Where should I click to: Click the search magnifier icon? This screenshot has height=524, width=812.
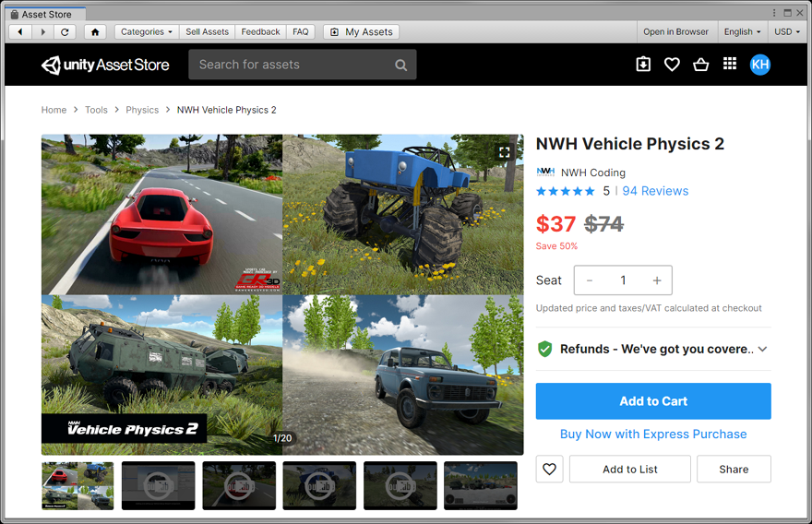tap(400, 65)
